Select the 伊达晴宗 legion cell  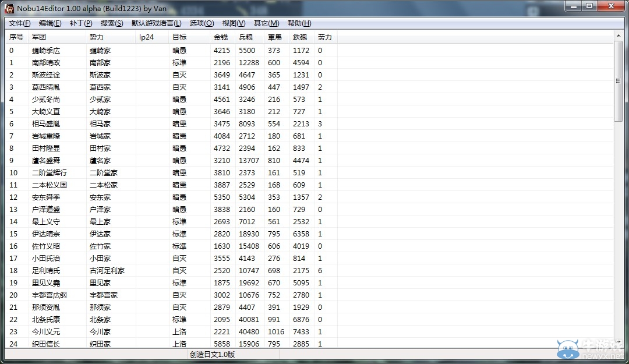46,234
